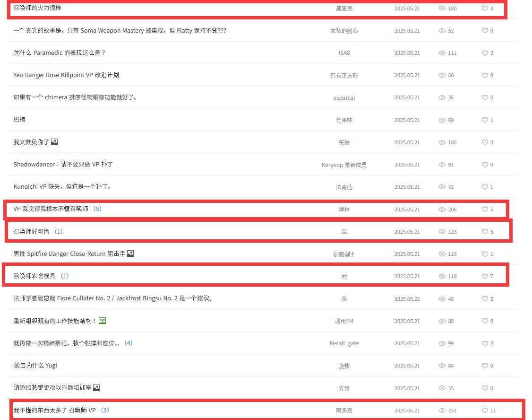Click eye view icon showing 206 views
This screenshot has height=420, width=532.
point(442,210)
